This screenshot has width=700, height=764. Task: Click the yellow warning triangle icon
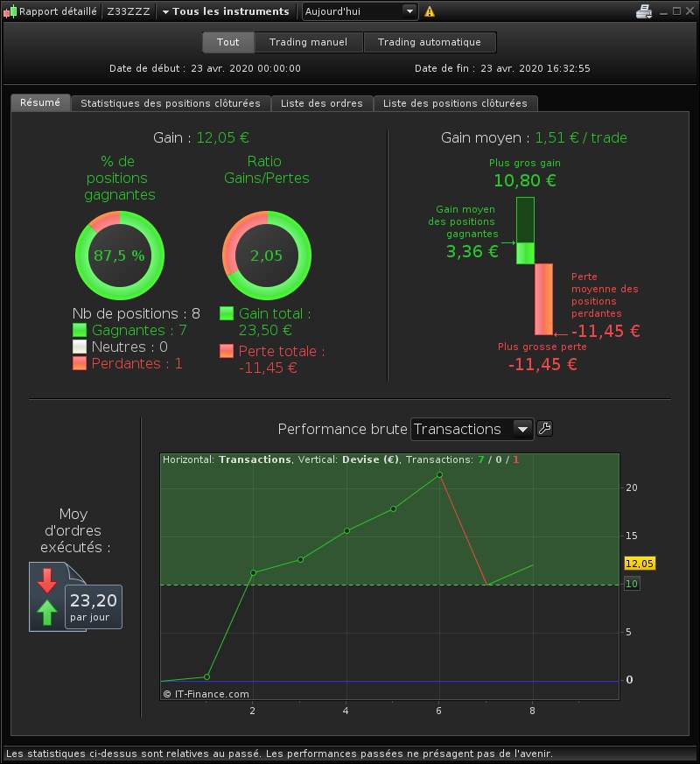tap(429, 11)
